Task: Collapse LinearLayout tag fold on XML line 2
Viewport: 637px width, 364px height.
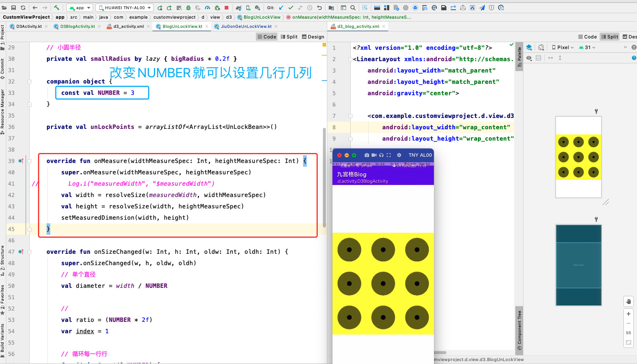Action: [351, 59]
